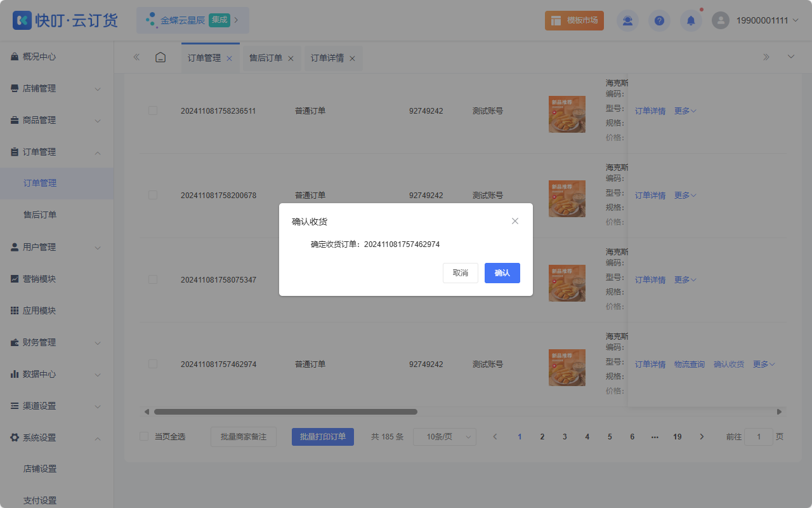Click 确认收货 link in the last row
This screenshot has width=812, height=508.
[729, 364]
